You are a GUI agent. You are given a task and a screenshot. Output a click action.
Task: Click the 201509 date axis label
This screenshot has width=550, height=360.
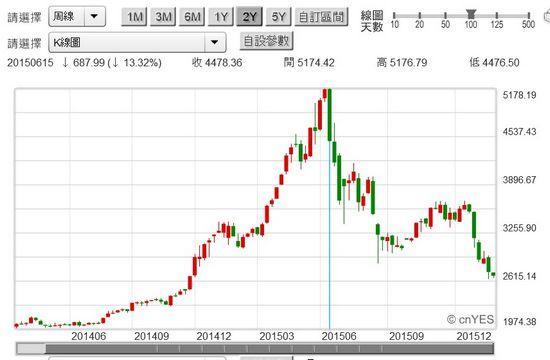(x=406, y=336)
